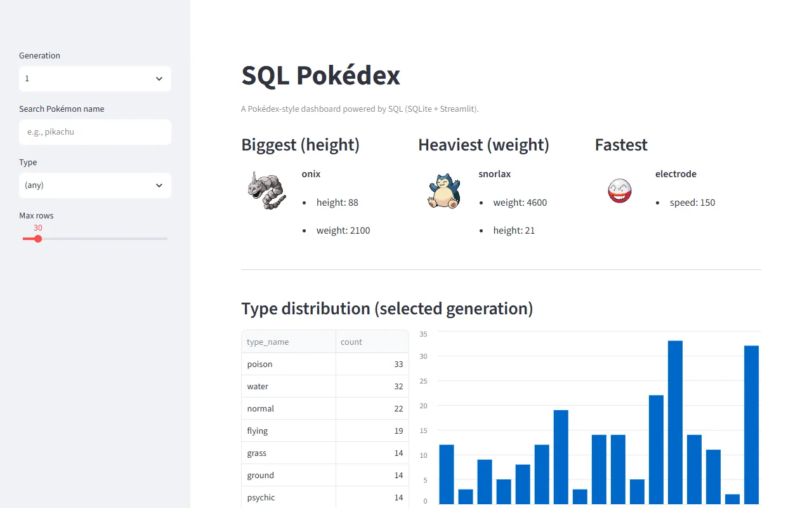Image resolution: width=812 pixels, height=508 pixels.
Task: Click the Type distribution heading
Action: [387, 309]
